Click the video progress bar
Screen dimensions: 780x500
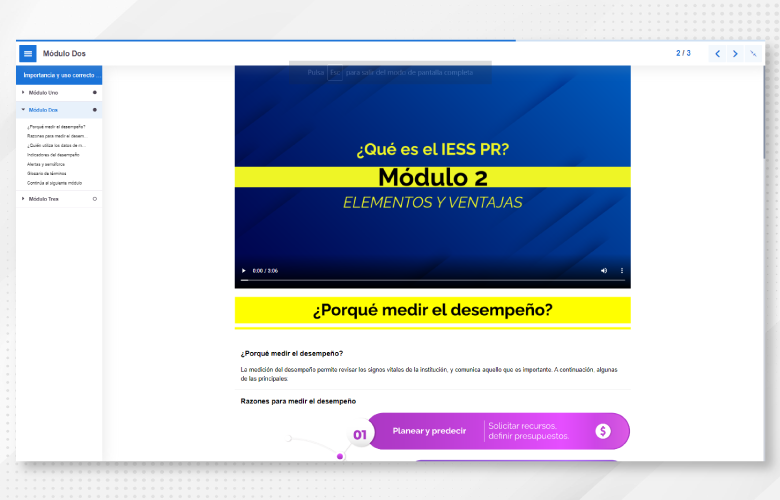(x=433, y=280)
